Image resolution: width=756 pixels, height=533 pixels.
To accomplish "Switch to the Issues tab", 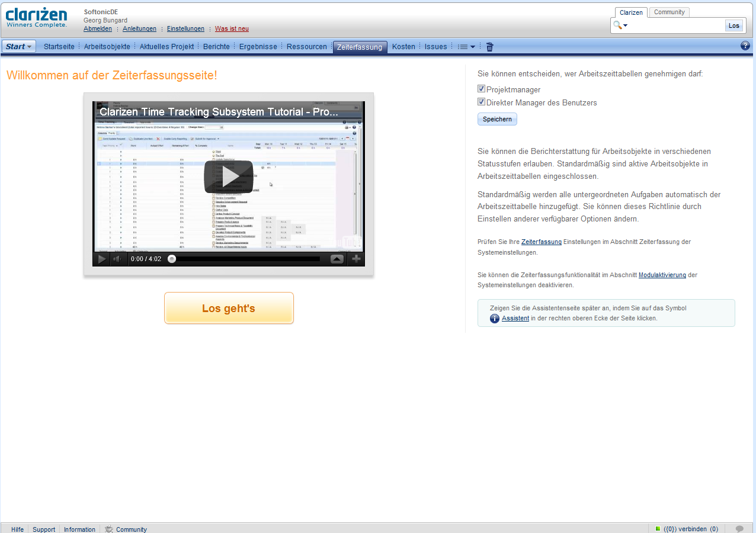I will (435, 46).
